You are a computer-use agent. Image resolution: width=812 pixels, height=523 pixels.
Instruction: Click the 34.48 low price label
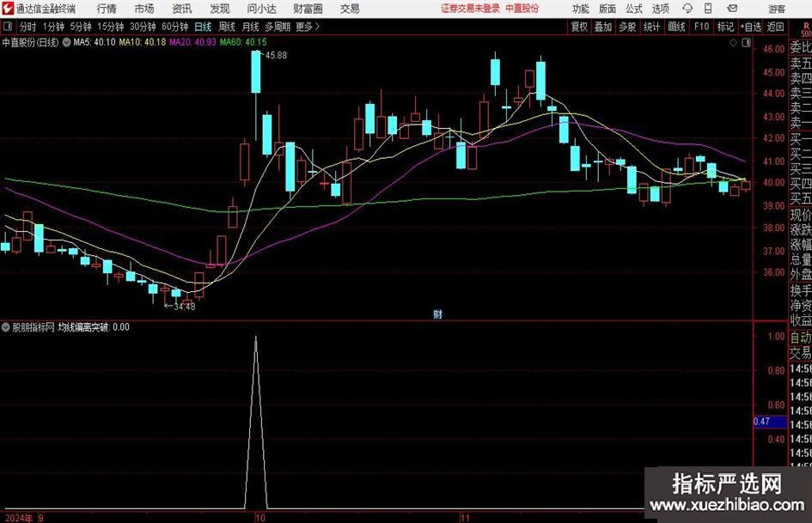(184, 307)
